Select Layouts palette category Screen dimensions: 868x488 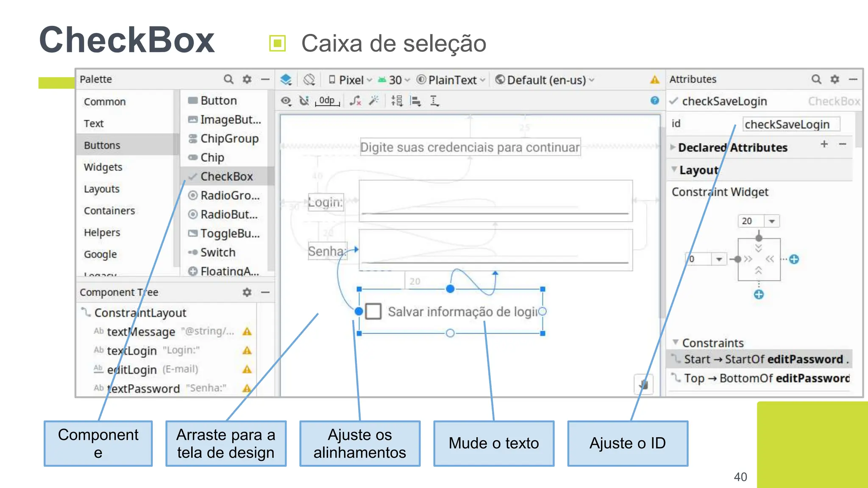(x=102, y=189)
